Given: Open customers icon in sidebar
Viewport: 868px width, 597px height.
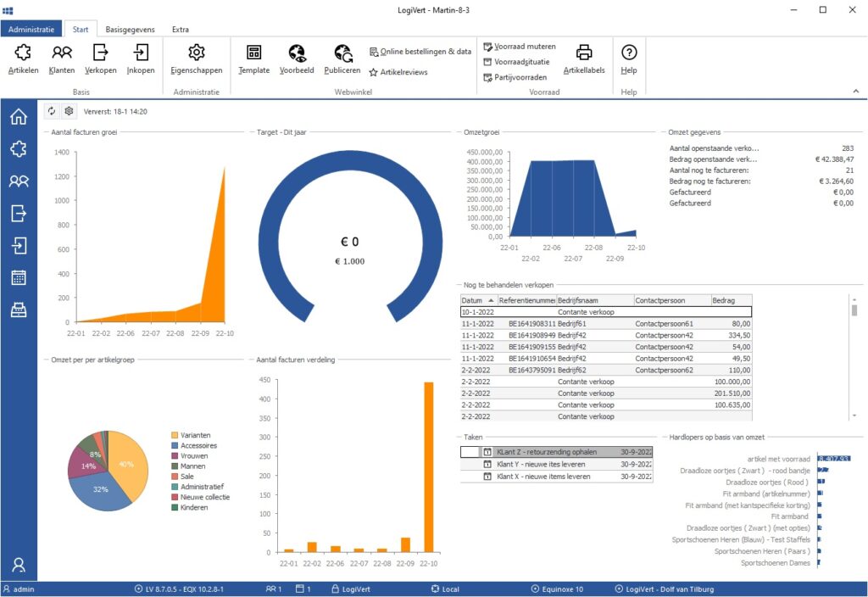Looking at the screenshot, I should pos(19,181).
